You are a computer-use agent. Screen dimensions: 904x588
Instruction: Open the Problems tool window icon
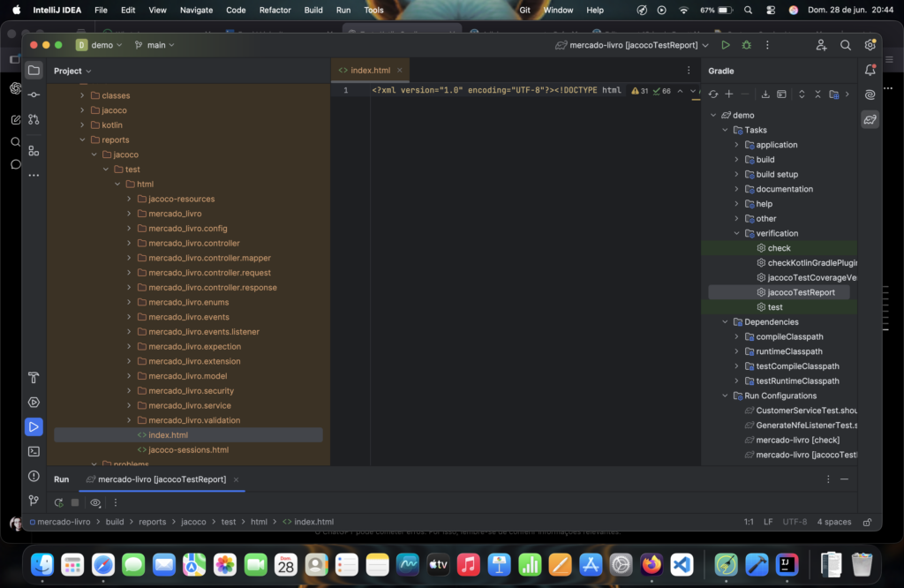tap(34, 476)
